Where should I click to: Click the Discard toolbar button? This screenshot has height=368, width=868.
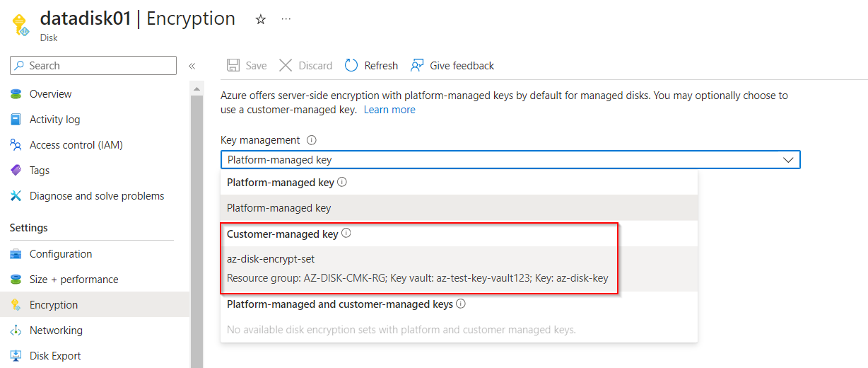[x=305, y=66]
